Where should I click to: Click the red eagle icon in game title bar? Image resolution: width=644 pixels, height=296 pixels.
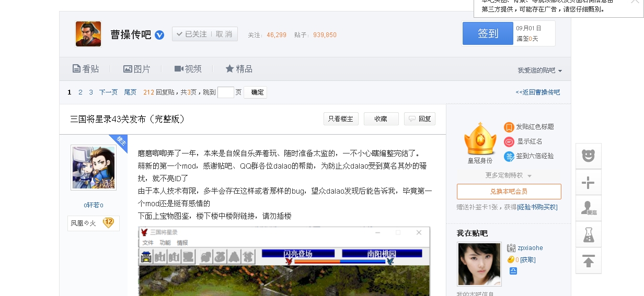coord(144,232)
